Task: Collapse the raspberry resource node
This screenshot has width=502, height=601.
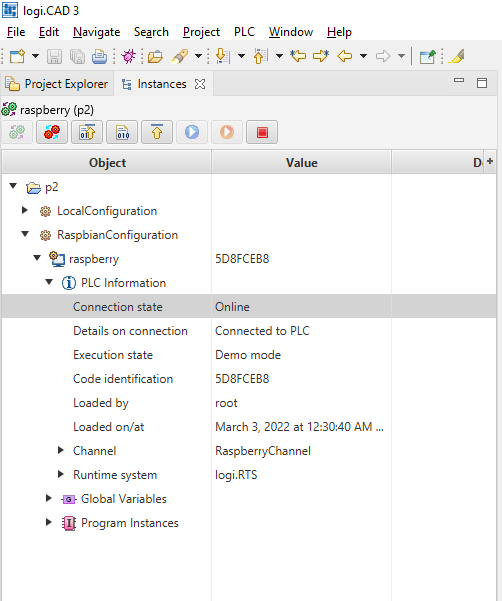Action: [x=37, y=258]
